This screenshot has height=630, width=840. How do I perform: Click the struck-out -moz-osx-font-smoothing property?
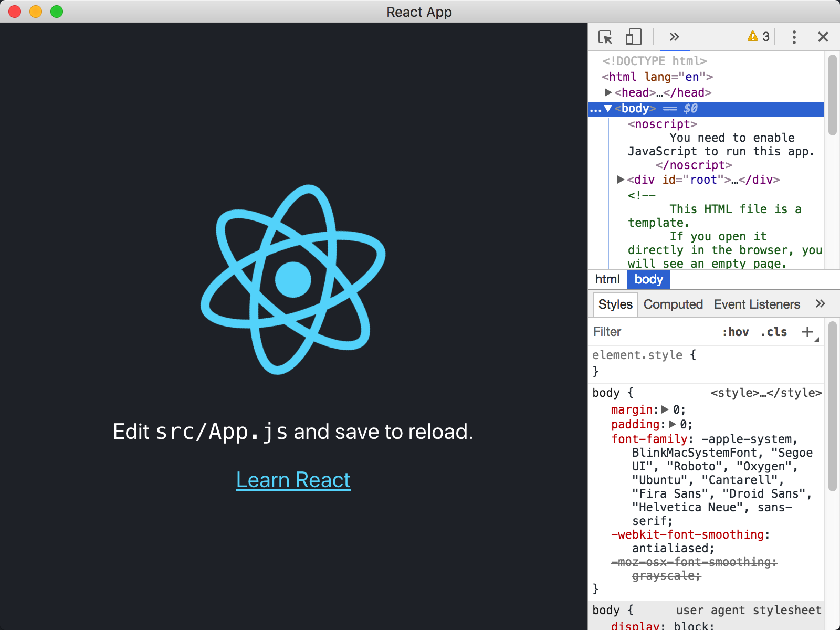pyautogui.click(x=694, y=562)
